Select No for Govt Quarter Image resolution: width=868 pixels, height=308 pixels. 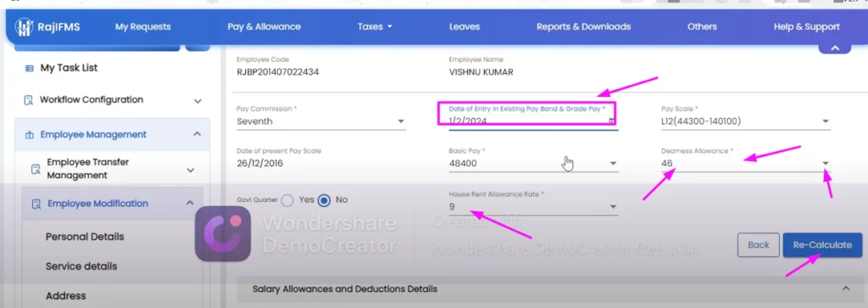(x=325, y=200)
